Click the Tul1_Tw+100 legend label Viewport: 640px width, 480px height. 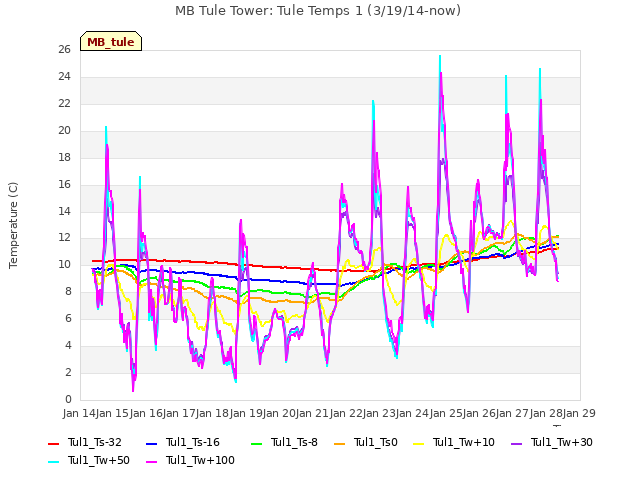tap(200, 460)
